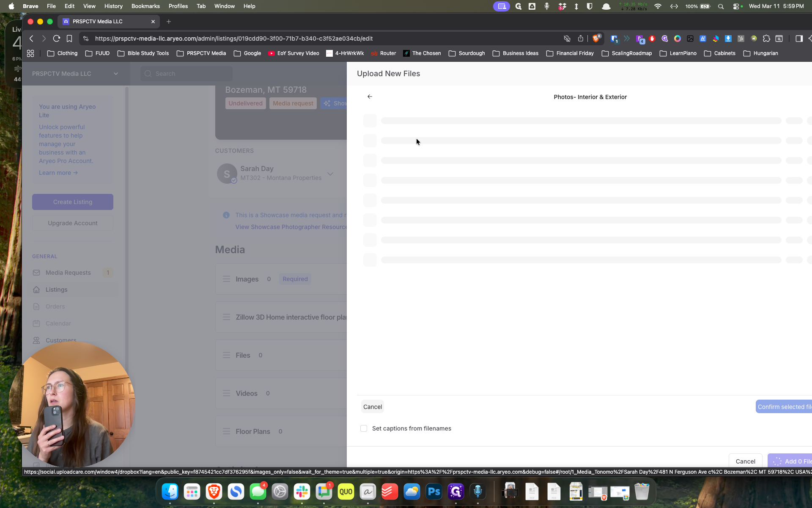This screenshot has height=508, width=812.
Task: Open the Bookmarks menu in menu bar
Action: [x=145, y=6]
